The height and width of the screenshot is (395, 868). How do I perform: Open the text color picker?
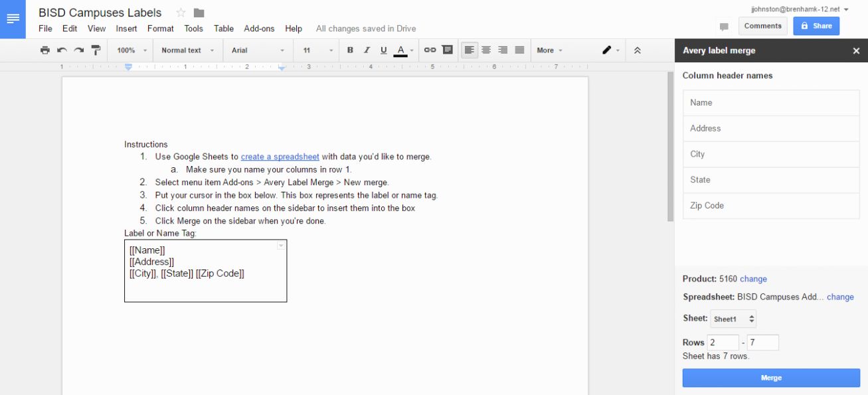click(403, 50)
